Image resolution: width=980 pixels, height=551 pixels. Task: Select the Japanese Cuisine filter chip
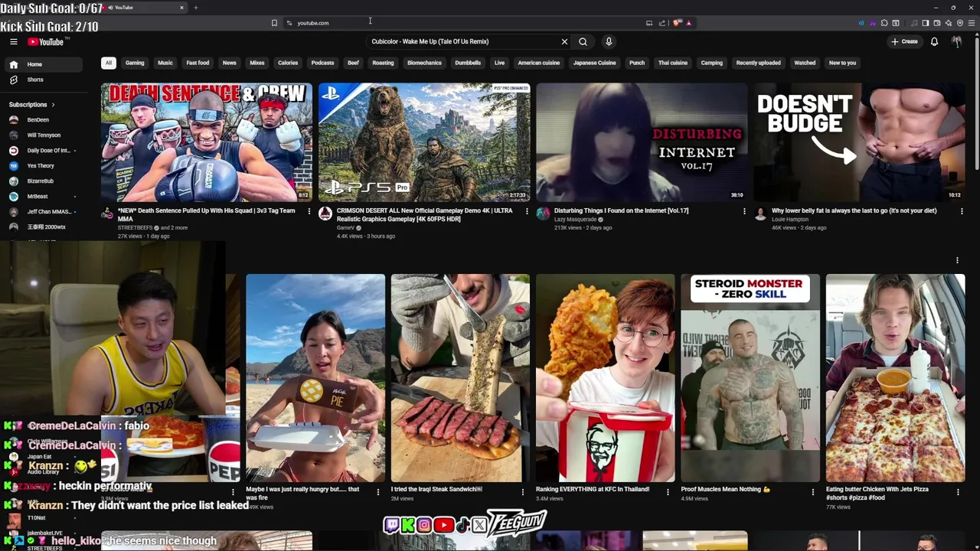tap(595, 63)
